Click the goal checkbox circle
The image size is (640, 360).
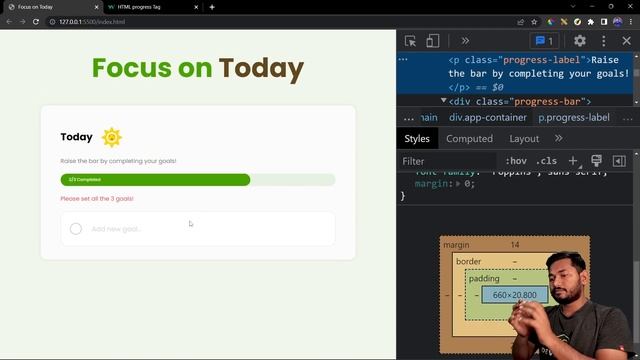(x=76, y=229)
